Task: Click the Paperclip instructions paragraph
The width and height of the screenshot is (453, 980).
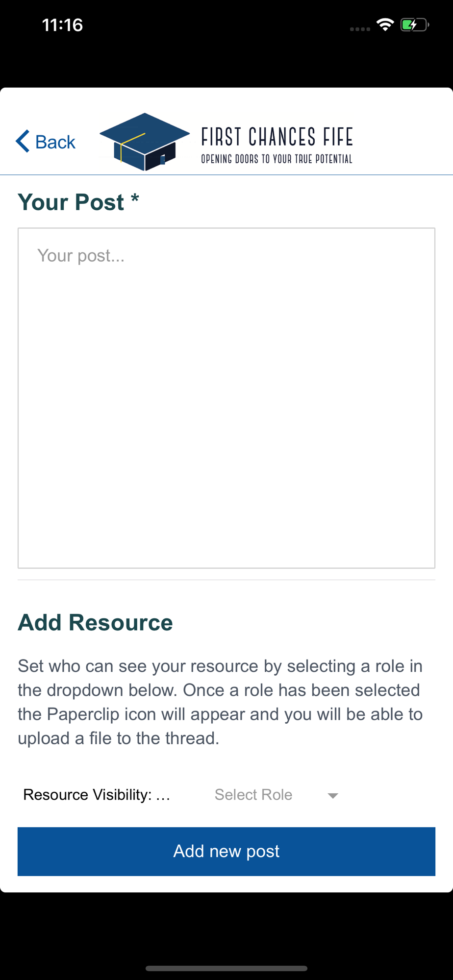Action: [x=221, y=702]
